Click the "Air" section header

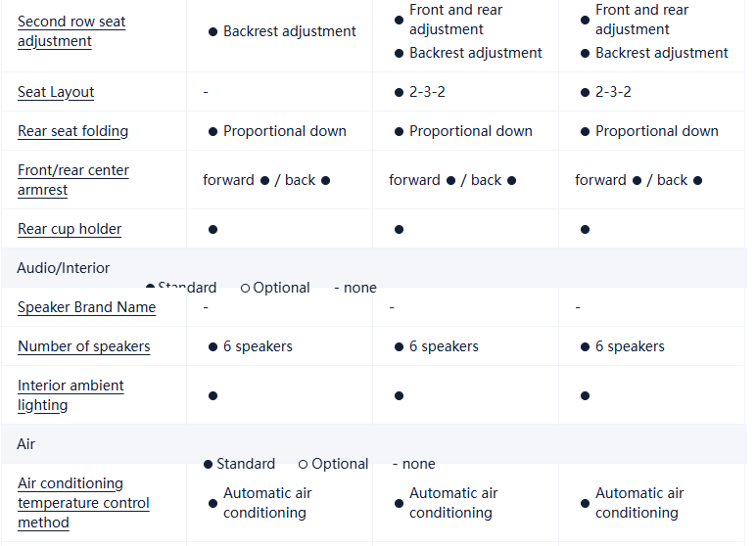tap(26, 444)
